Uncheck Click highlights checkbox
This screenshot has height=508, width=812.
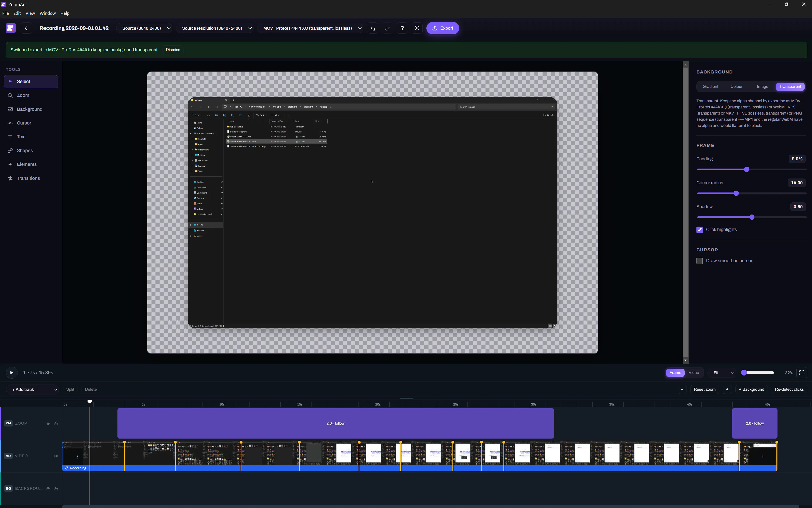pyautogui.click(x=700, y=230)
